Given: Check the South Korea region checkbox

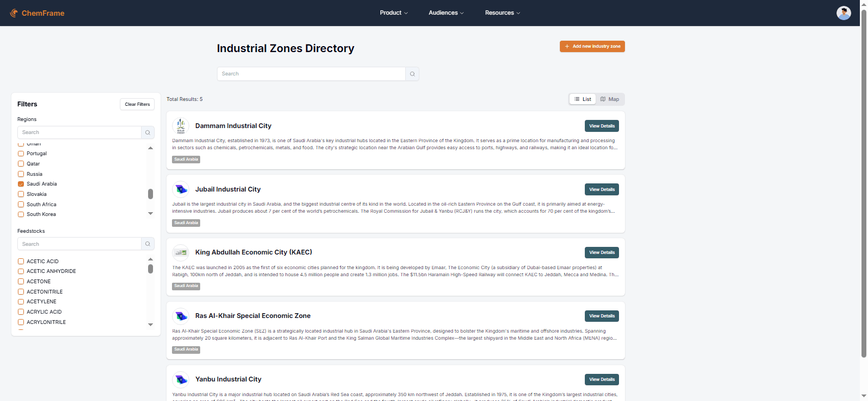Looking at the screenshot, I should (21, 214).
